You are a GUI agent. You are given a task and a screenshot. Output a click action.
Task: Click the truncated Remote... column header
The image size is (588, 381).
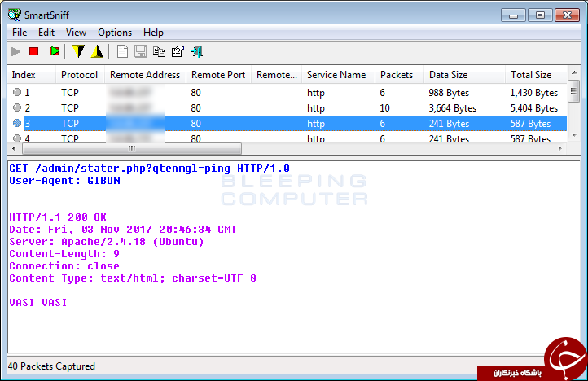point(277,75)
